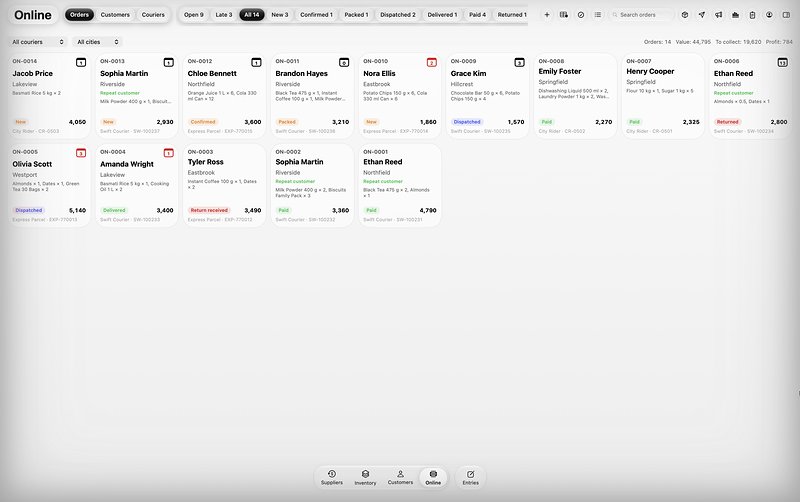Click calendar badge on Brandon Hayes card

[x=344, y=62]
